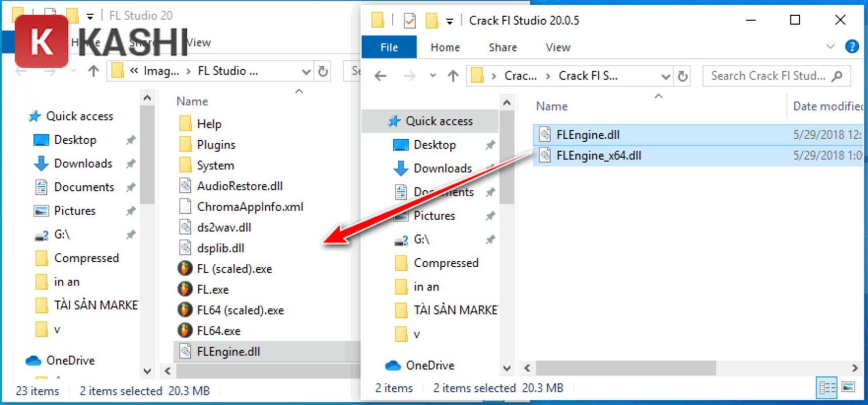Open OneDrive in the FL Studio 20 sidebar
Screen dimensions: 868x405
click(70, 360)
